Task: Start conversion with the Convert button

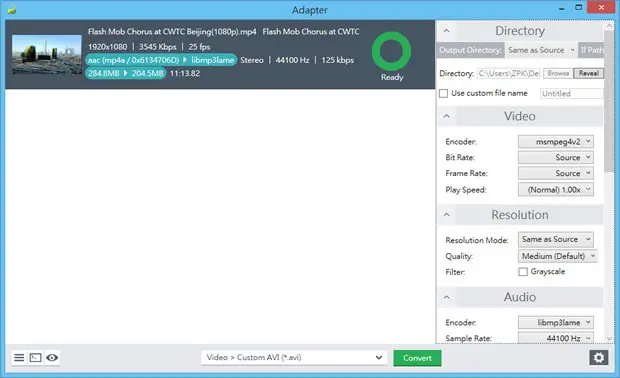Action: (417, 358)
